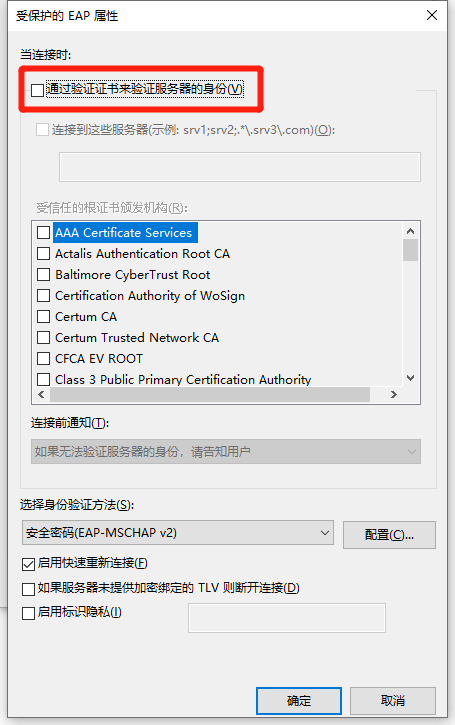Click the 配置(C)... button

pyautogui.click(x=389, y=535)
